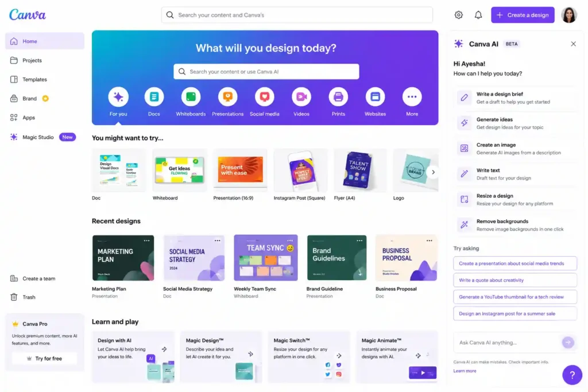Choose the Instagram Post (Square) thumbnail
Image resolution: width=588 pixels, height=392 pixels.
click(301, 170)
